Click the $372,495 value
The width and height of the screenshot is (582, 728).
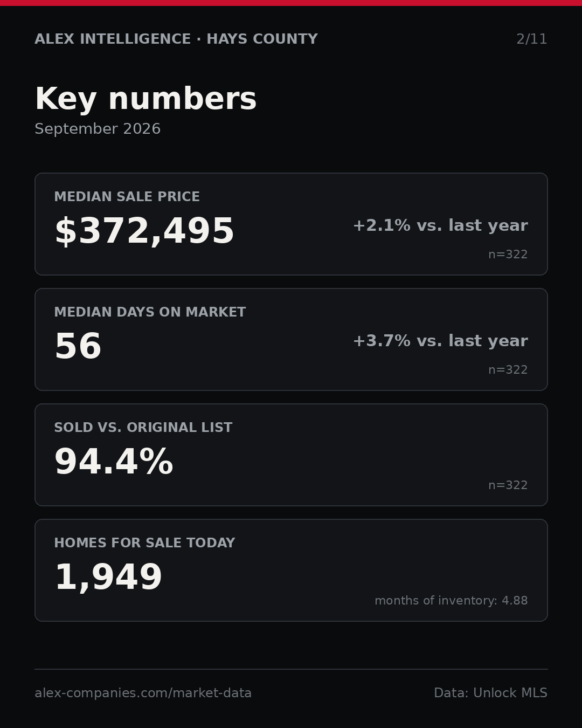(x=144, y=232)
